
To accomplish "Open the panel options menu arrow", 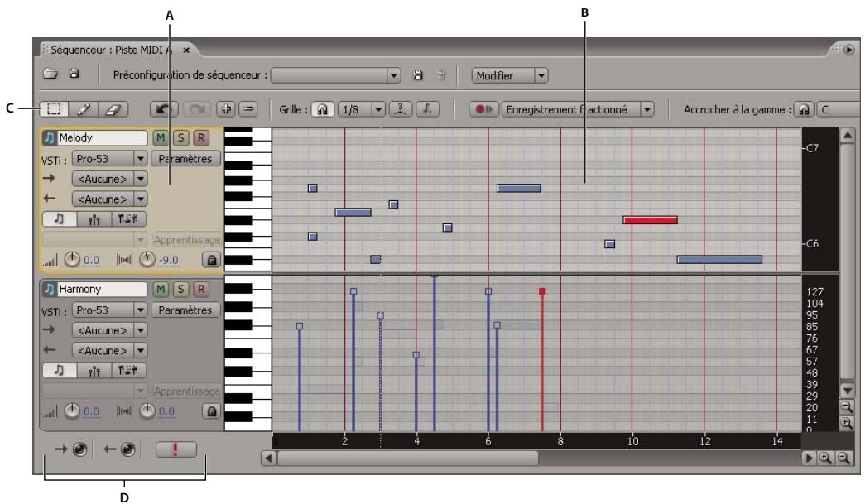I will (848, 50).
